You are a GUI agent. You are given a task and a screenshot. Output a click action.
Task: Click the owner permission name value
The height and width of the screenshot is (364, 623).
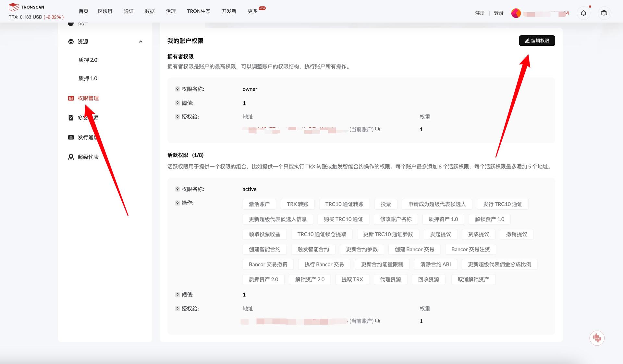[x=250, y=89]
